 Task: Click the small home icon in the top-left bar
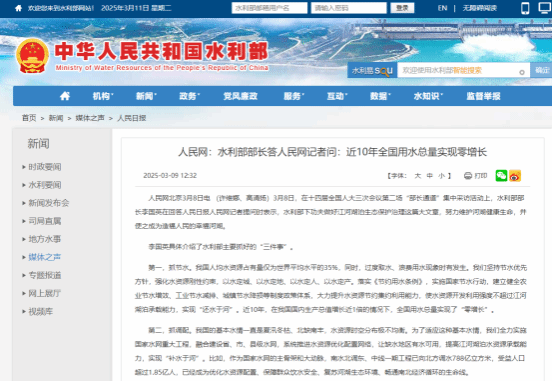(19, 8)
